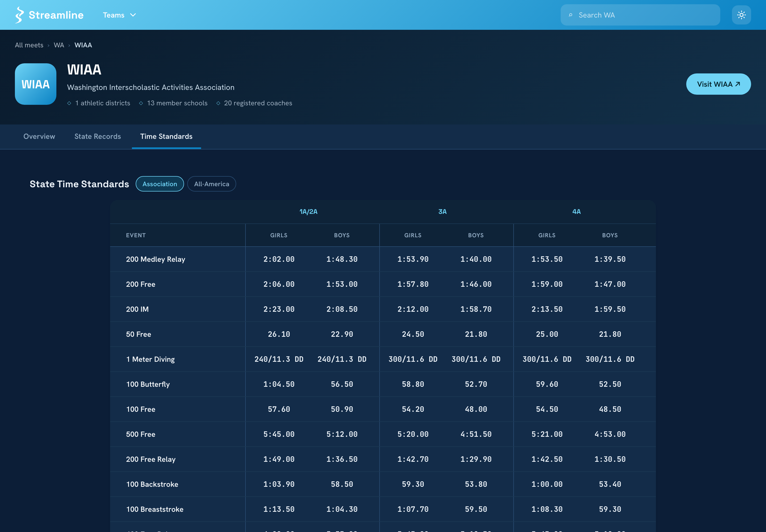Click the 500 Free row label

pyautogui.click(x=141, y=434)
